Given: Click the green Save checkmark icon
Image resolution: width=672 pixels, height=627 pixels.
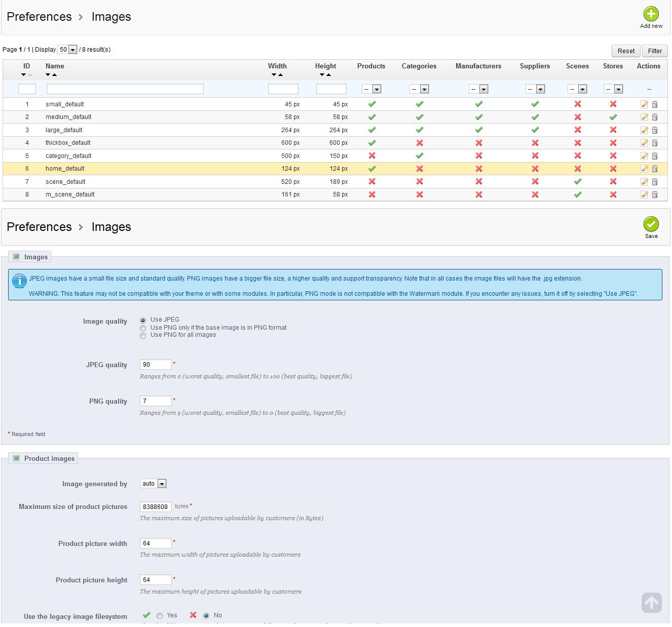Looking at the screenshot, I should click(651, 224).
